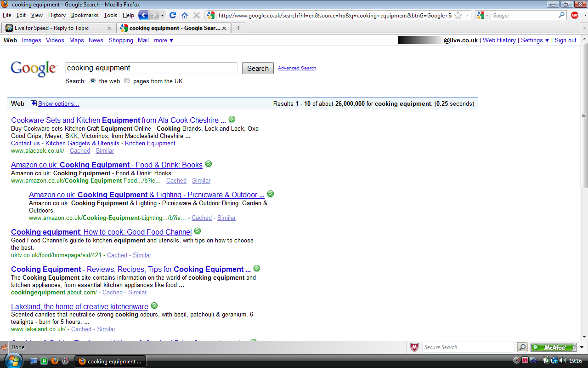
Task: Bookmark this page with the star icon
Action: coord(458,15)
